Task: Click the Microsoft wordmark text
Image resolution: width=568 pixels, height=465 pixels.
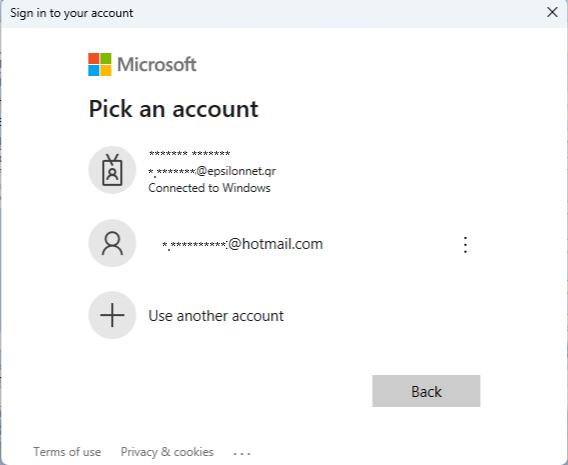Action: click(157, 64)
